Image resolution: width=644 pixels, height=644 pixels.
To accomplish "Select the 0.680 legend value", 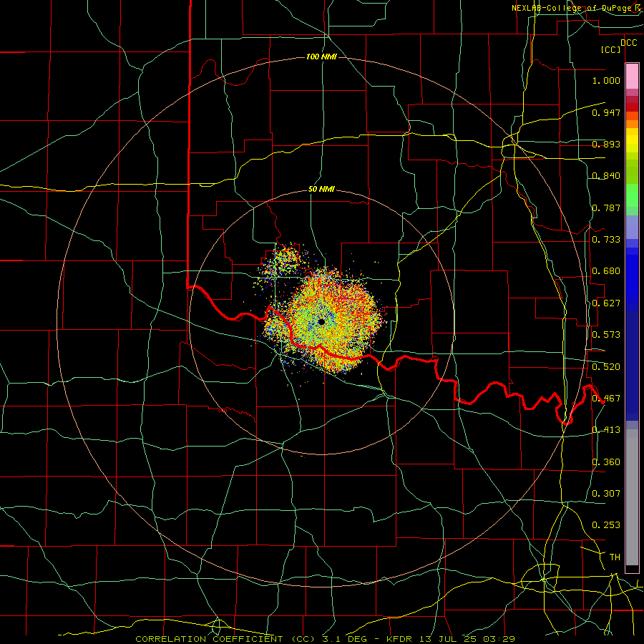I will pos(606,271).
